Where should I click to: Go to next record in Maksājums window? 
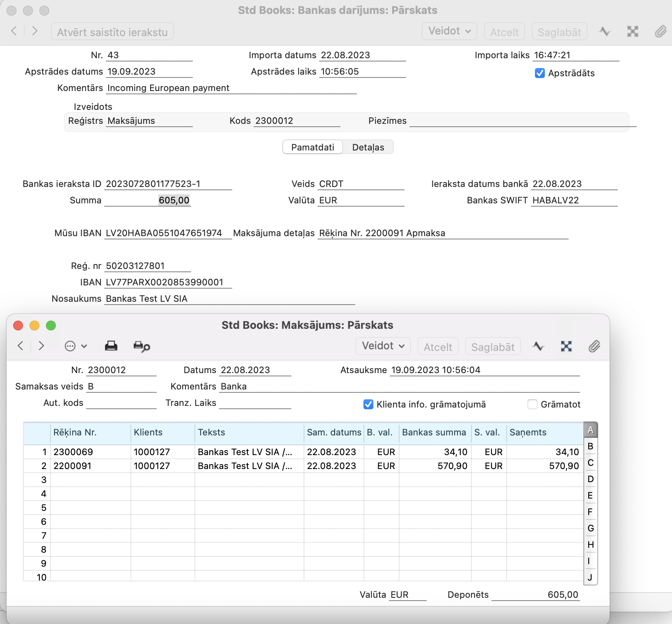click(x=41, y=346)
